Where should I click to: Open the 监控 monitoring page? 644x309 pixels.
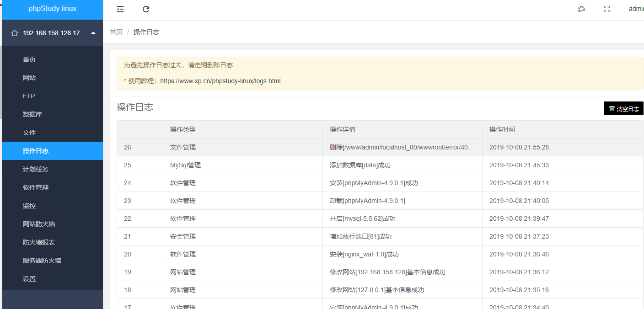[29, 206]
